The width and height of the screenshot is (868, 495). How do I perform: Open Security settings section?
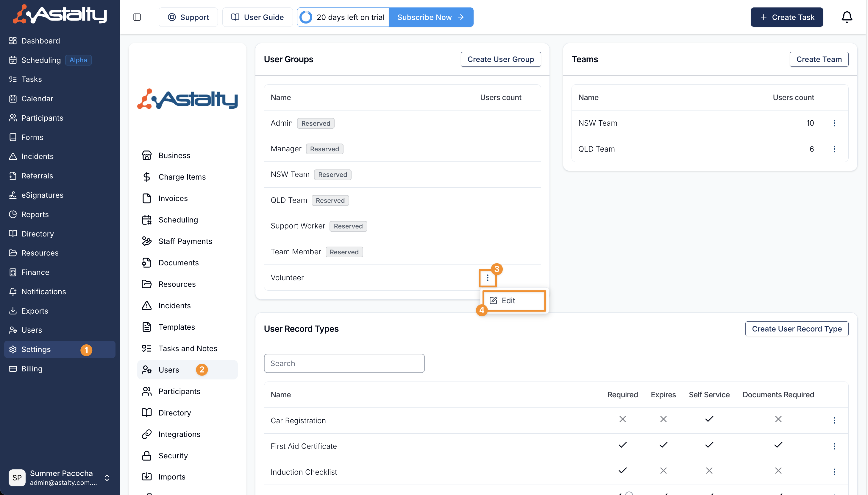(x=173, y=456)
